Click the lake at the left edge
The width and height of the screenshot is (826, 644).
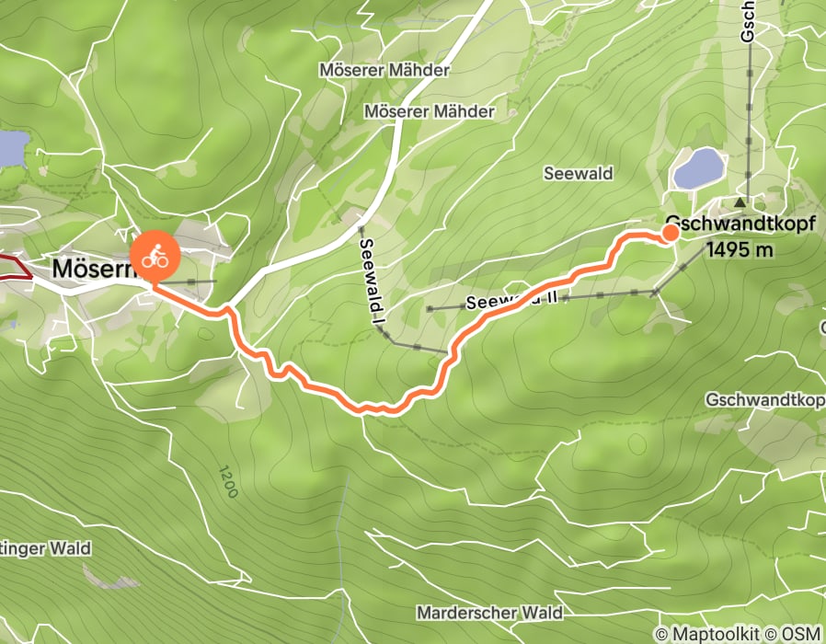(13, 149)
